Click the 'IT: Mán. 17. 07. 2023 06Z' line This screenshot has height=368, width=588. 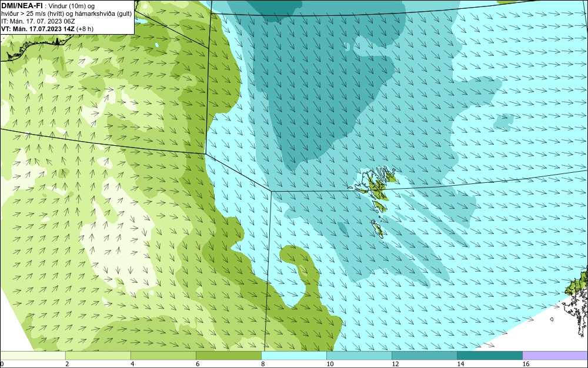38,21
